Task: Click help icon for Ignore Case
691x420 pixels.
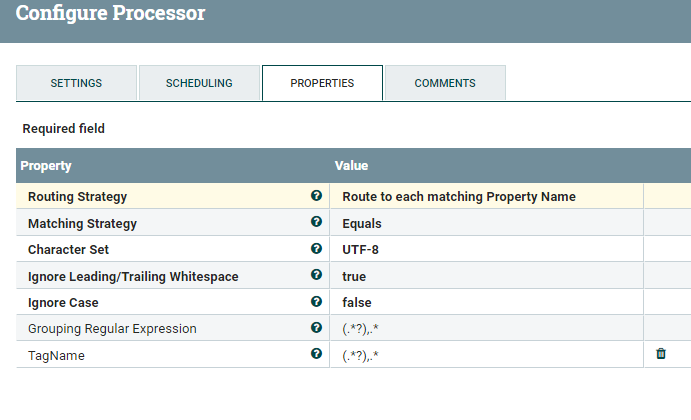Action: [x=316, y=301]
